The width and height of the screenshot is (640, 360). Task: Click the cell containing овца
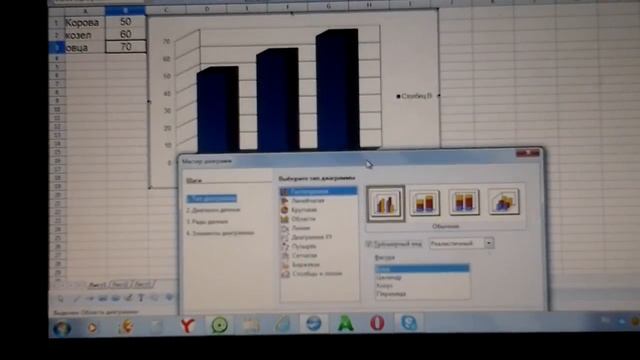tap(85, 48)
